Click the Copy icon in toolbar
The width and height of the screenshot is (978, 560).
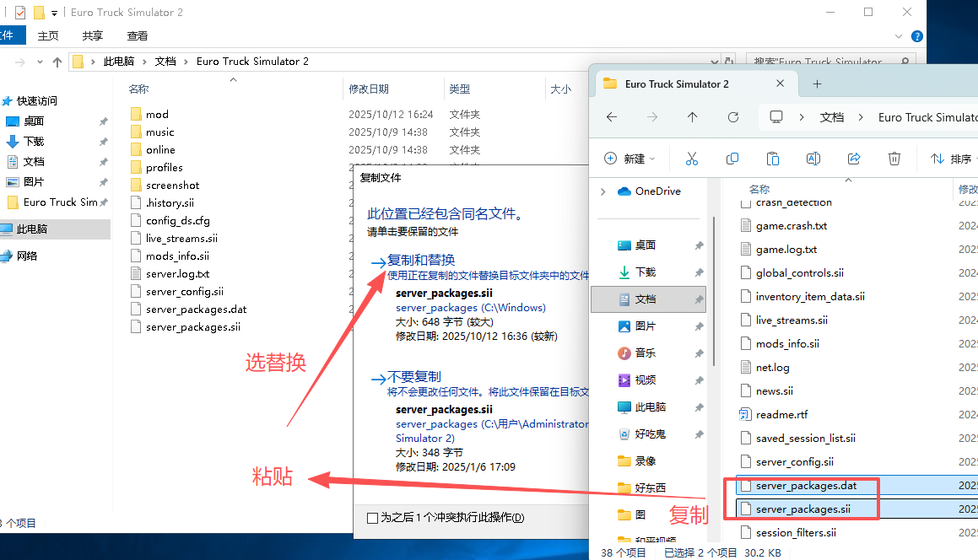click(732, 159)
